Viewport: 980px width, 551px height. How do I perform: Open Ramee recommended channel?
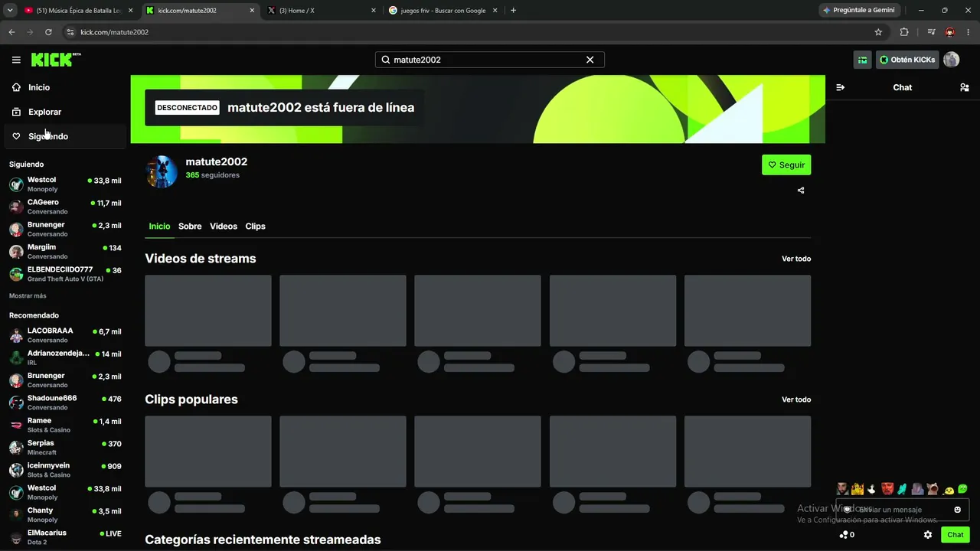[65, 425]
